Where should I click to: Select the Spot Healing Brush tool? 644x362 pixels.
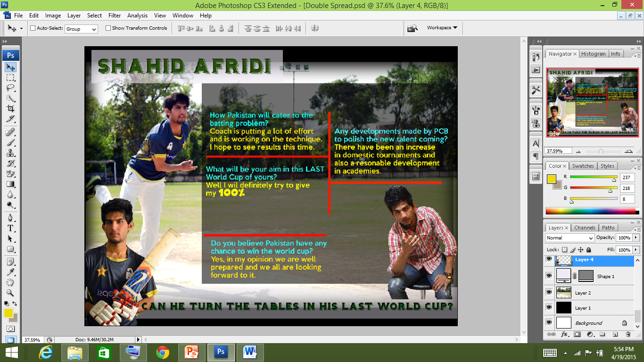click(x=10, y=132)
